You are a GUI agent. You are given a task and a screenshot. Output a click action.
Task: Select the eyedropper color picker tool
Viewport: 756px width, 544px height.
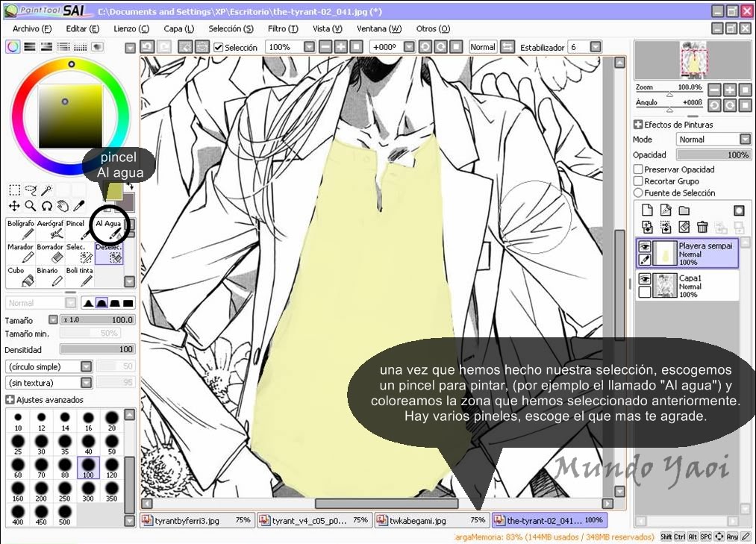(x=78, y=206)
